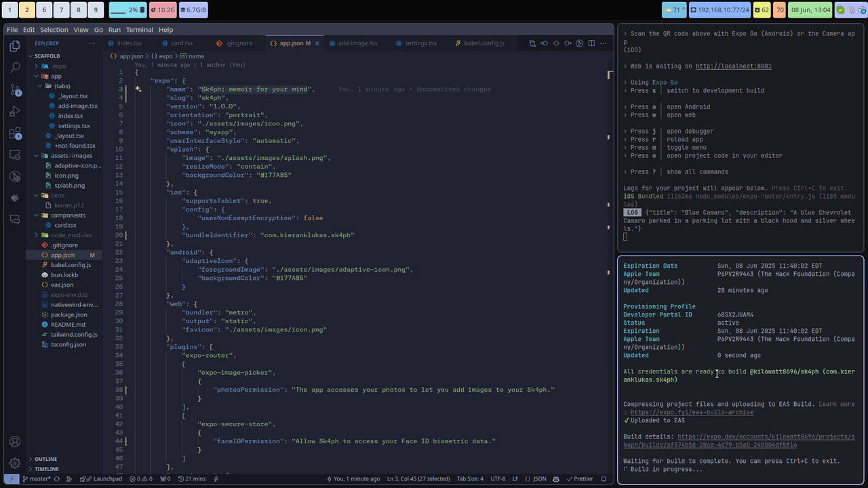
Task: Click the notifications bell in status bar
Action: (x=604, y=479)
